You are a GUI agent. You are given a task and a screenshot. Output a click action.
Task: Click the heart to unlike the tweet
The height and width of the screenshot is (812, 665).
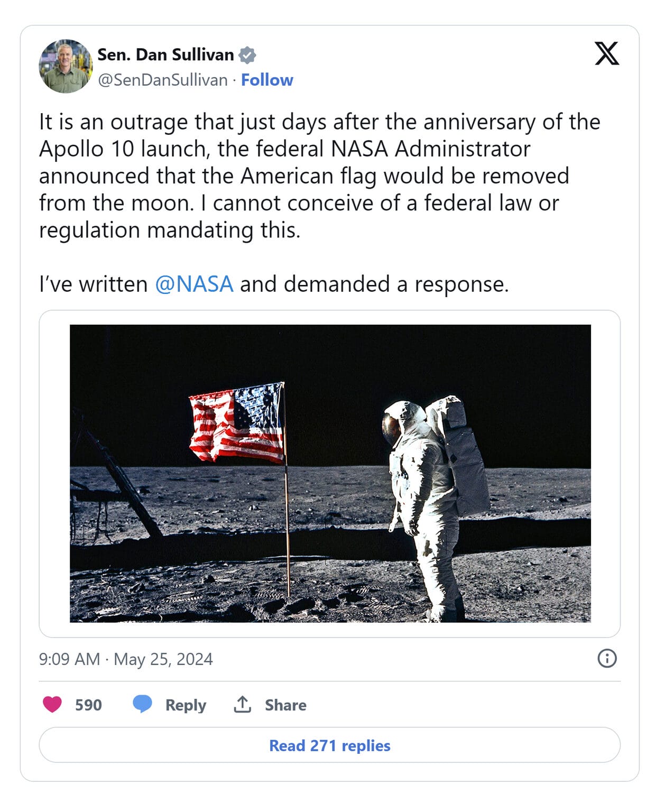pos(51,705)
